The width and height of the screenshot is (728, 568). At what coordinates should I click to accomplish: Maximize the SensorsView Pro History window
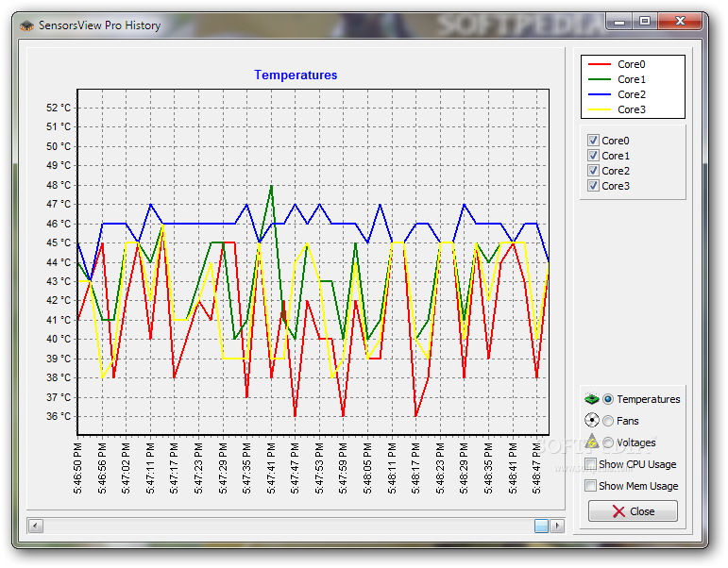click(644, 22)
